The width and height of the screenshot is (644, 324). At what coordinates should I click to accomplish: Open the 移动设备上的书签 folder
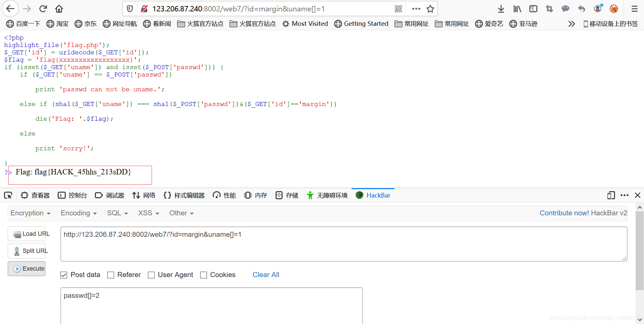(610, 24)
